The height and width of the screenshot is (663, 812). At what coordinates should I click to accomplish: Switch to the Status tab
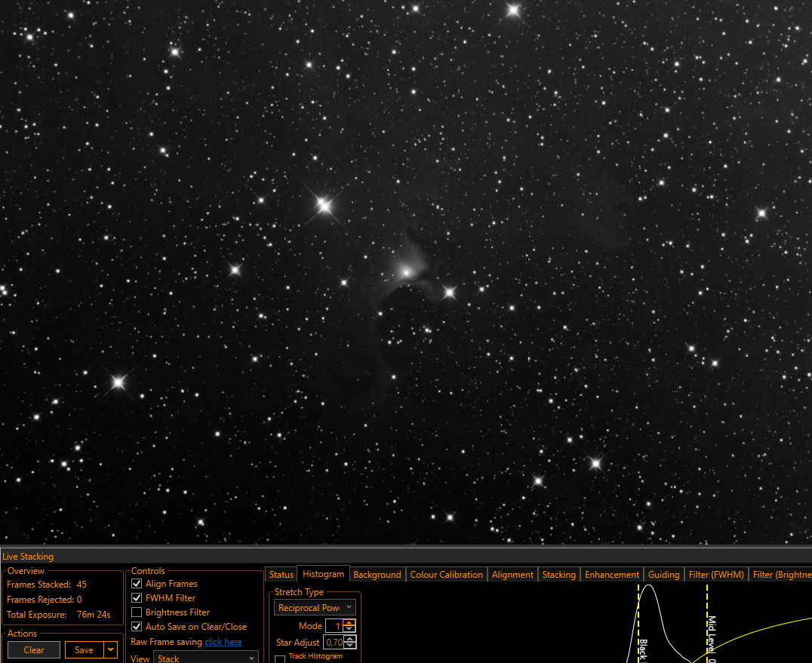point(281,575)
